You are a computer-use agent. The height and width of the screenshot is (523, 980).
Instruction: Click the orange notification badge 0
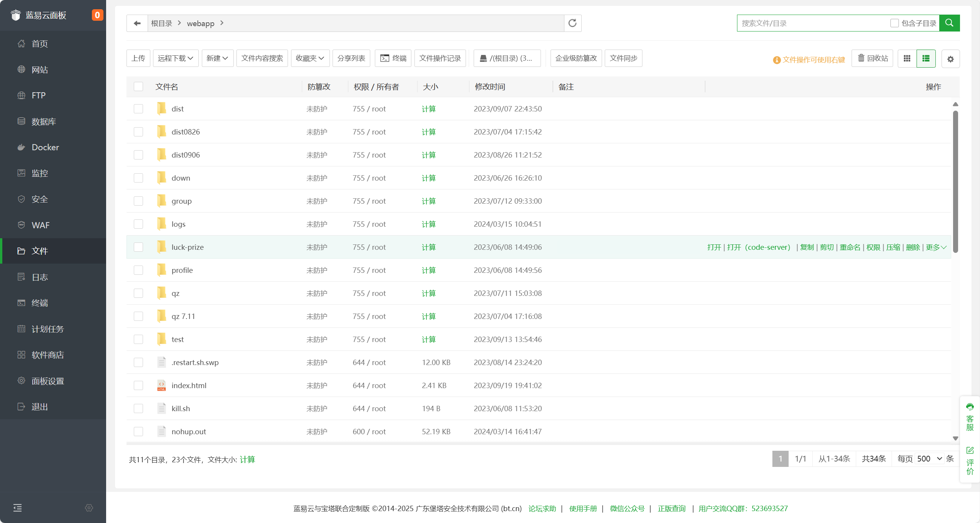point(97,15)
